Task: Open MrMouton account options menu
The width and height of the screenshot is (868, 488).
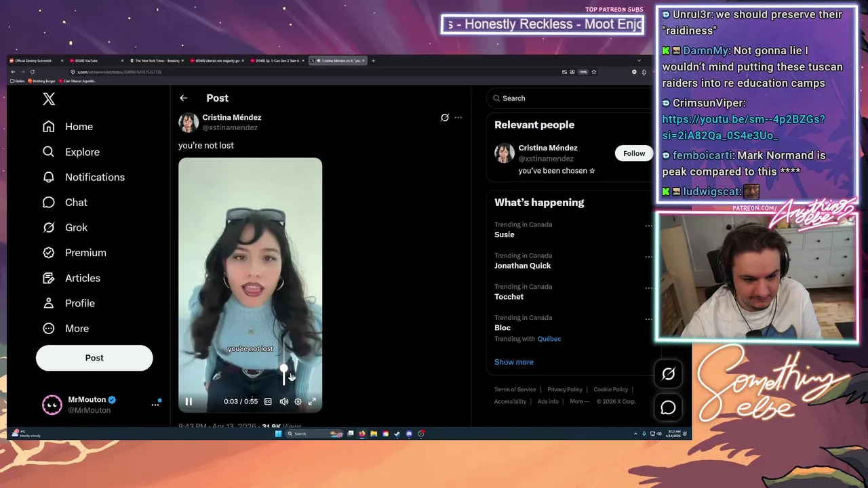Action: (155, 405)
